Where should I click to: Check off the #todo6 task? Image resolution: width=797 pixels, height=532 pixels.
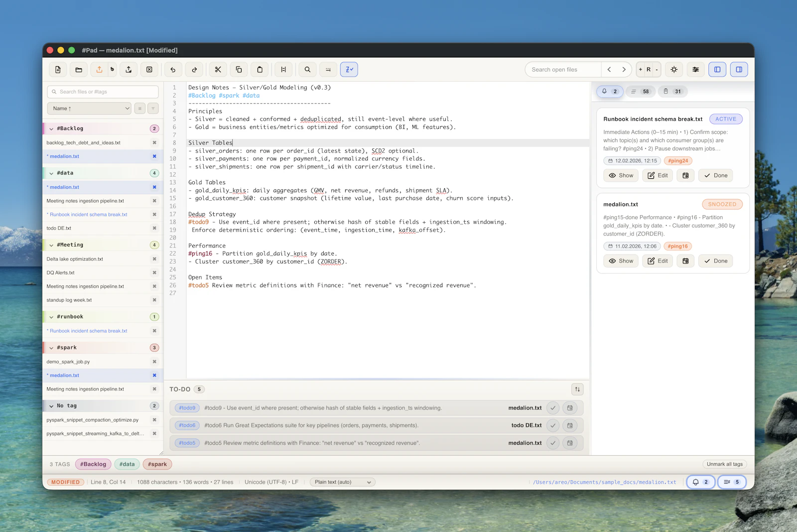(x=553, y=425)
